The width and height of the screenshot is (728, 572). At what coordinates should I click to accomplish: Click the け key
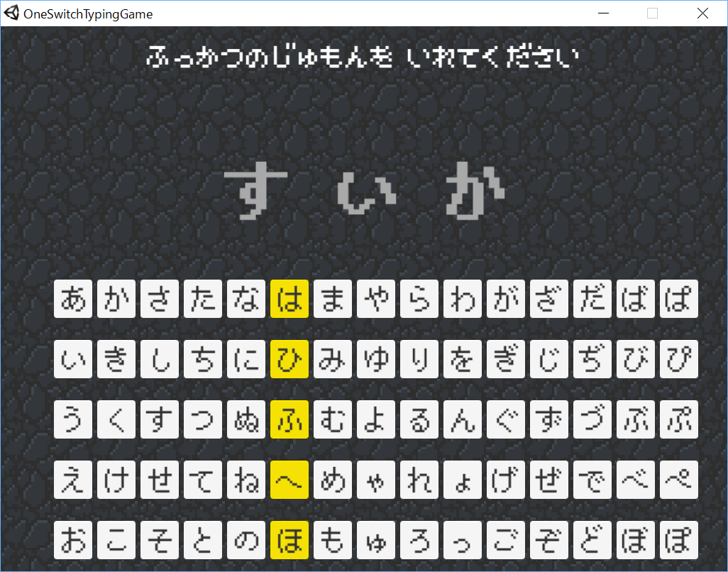116,480
